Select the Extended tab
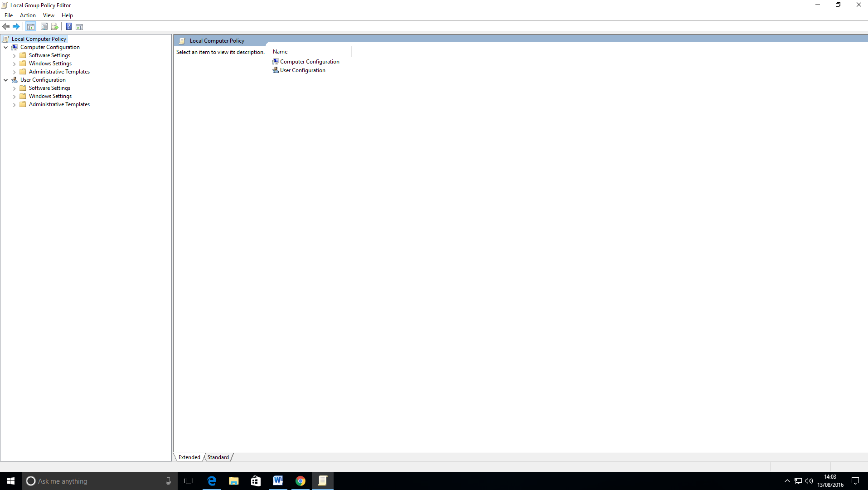 point(189,457)
